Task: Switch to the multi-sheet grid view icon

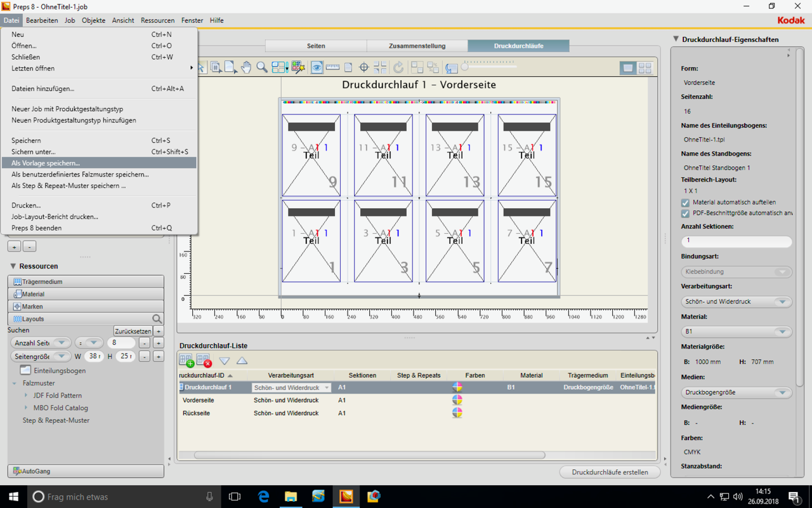Action: (x=645, y=68)
